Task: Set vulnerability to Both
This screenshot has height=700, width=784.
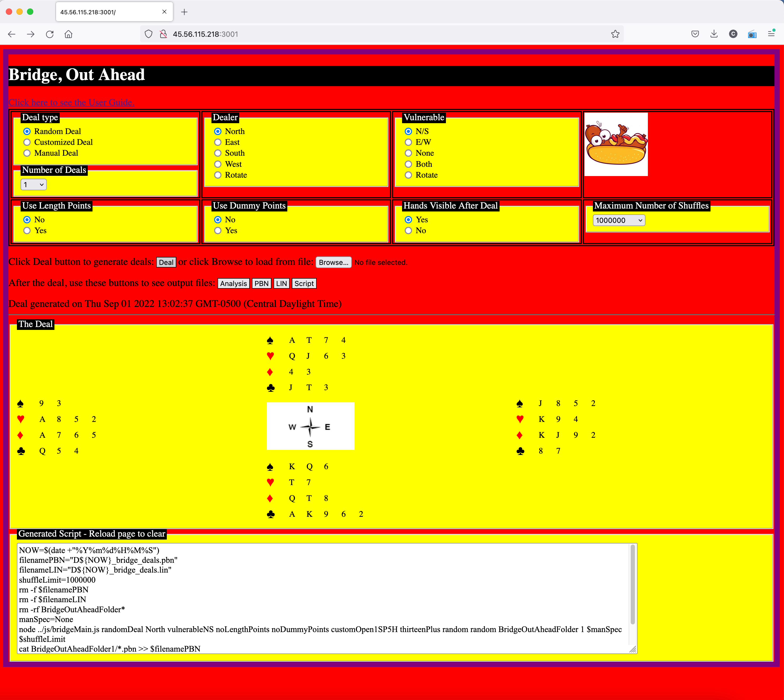Action: [x=408, y=164]
